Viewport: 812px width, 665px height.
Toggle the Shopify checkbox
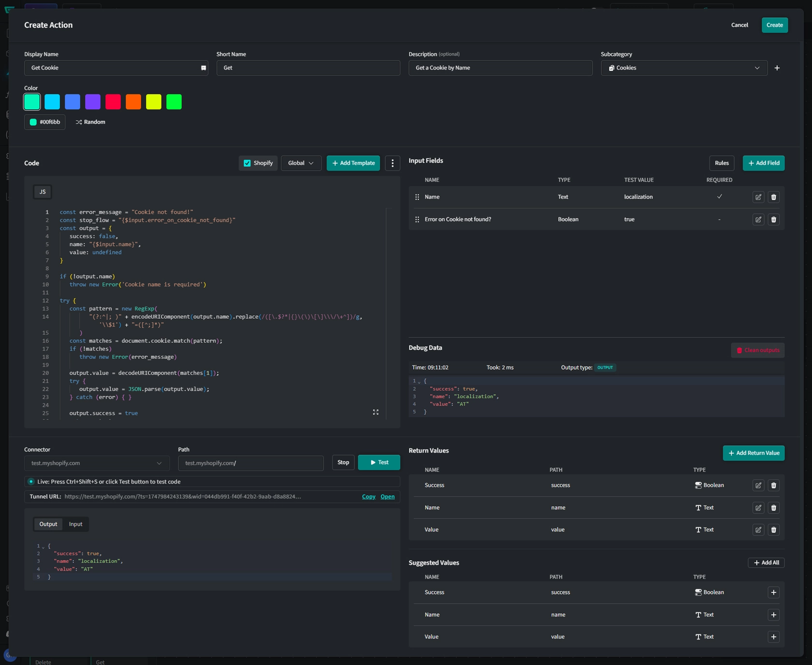point(247,163)
